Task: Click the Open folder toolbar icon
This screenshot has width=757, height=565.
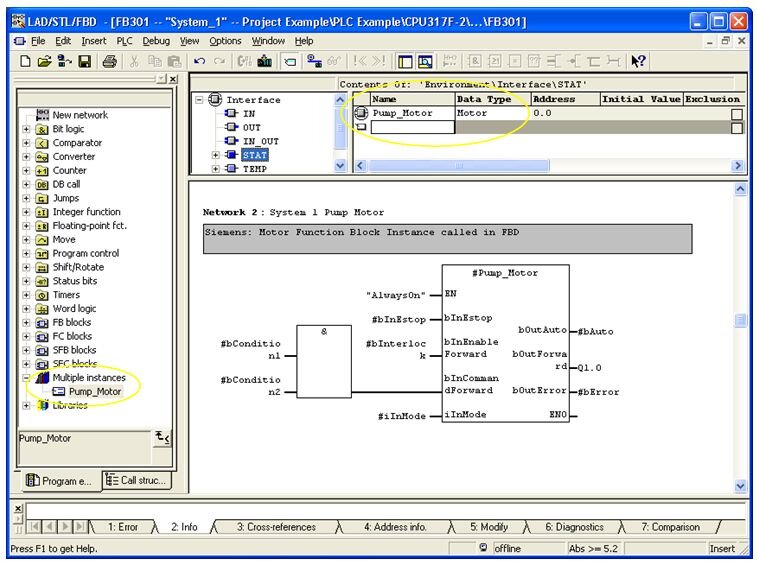Action: tap(45, 62)
